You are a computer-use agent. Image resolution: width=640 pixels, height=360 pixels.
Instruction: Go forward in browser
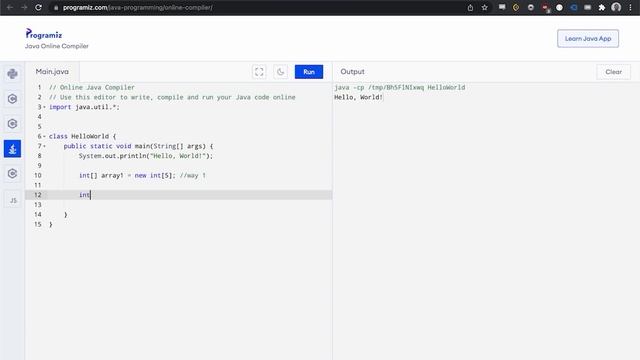(x=24, y=7)
